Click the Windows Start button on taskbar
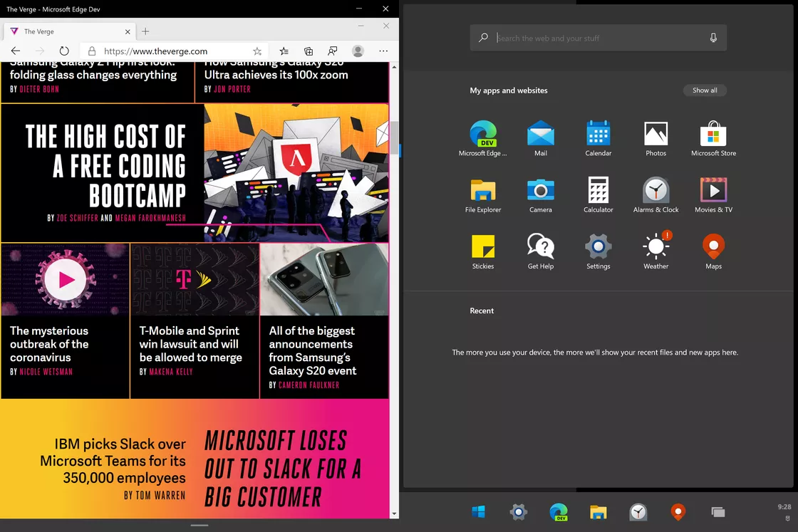 (478, 511)
